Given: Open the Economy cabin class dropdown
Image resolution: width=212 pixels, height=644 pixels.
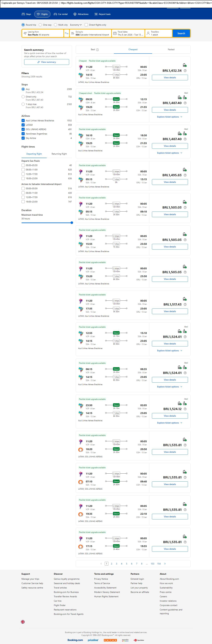Looking at the screenshot, I should 76,25.
